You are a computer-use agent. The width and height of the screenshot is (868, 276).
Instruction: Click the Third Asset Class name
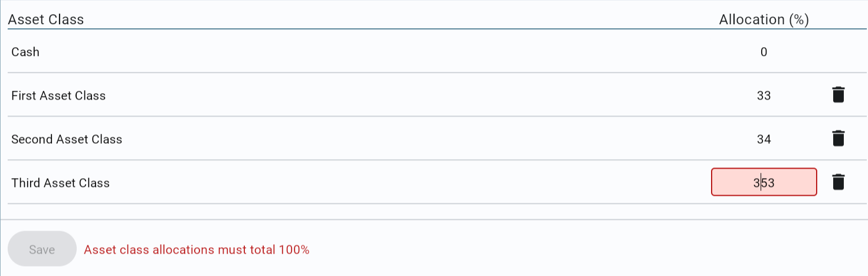tap(60, 183)
